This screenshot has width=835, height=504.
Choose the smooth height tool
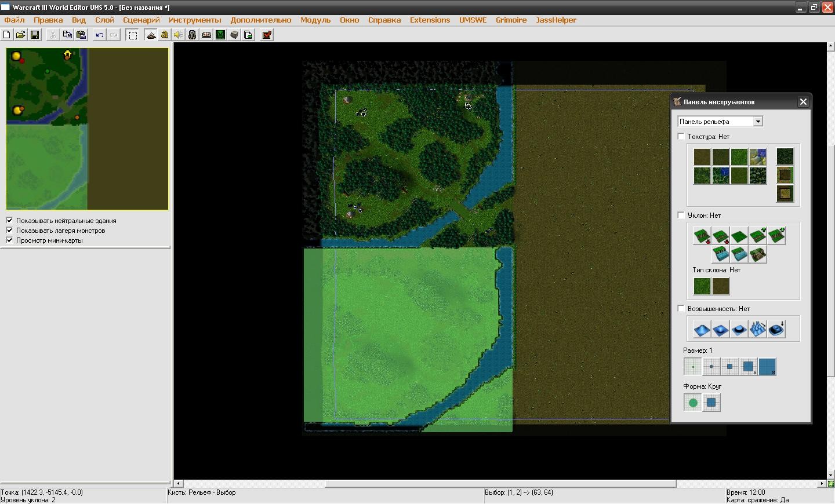point(776,329)
